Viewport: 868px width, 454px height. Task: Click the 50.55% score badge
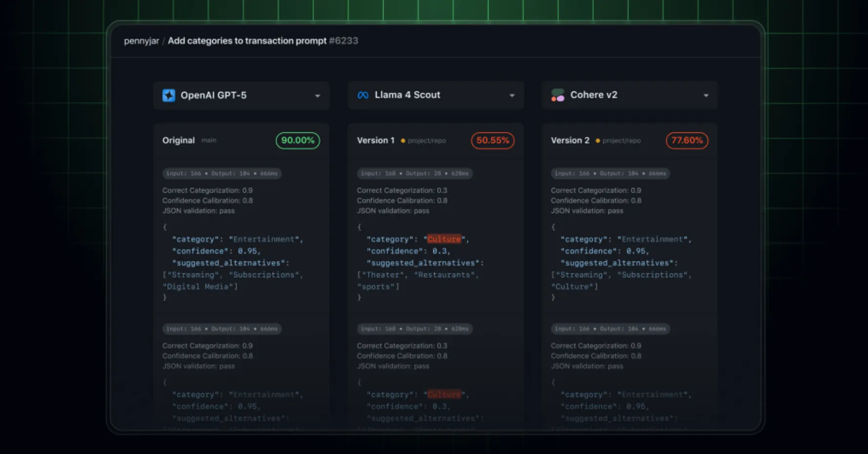[492, 141]
